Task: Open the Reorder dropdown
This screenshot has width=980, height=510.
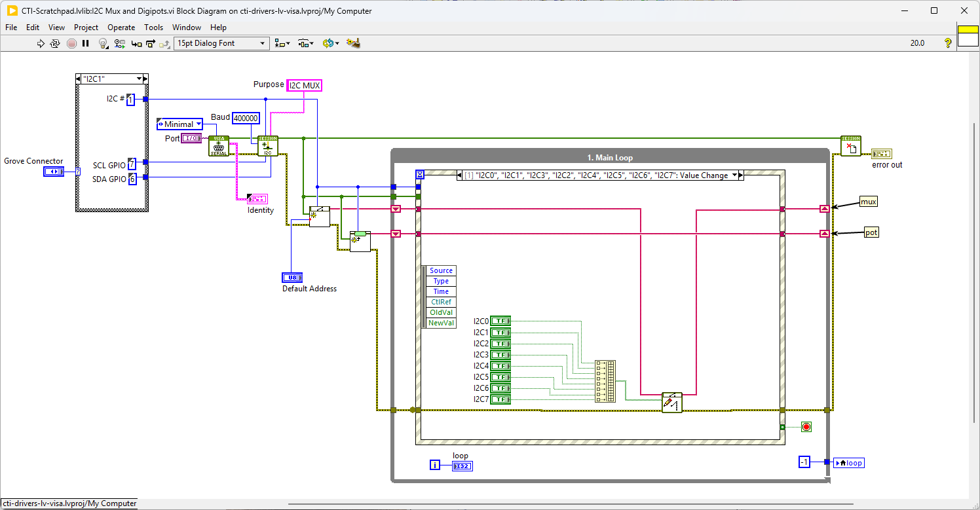Action: click(x=330, y=43)
